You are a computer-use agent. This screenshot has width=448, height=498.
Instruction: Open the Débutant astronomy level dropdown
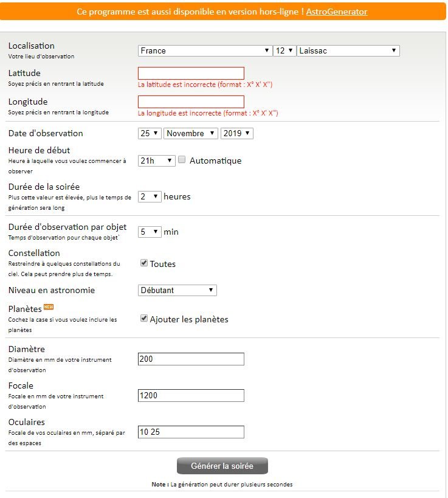(177, 290)
